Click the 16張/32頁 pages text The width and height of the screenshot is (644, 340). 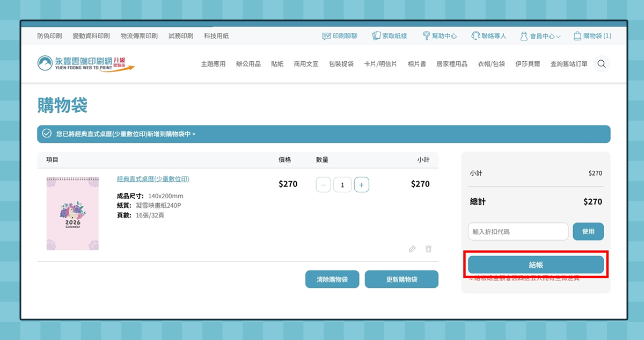coord(150,215)
